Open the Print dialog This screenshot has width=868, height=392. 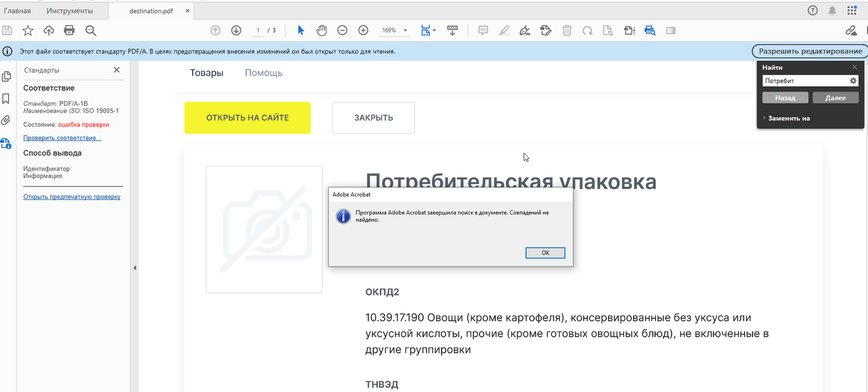pos(69,30)
